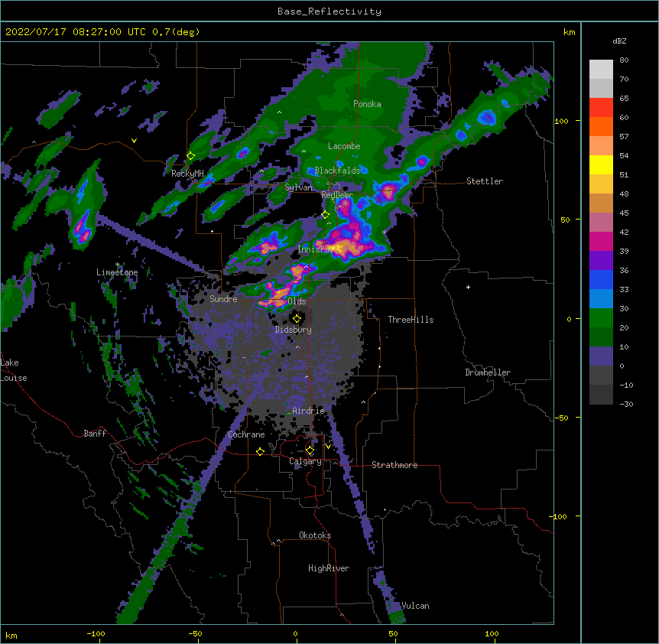
Task: Click the RockyMH map label
Action: [187, 174]
